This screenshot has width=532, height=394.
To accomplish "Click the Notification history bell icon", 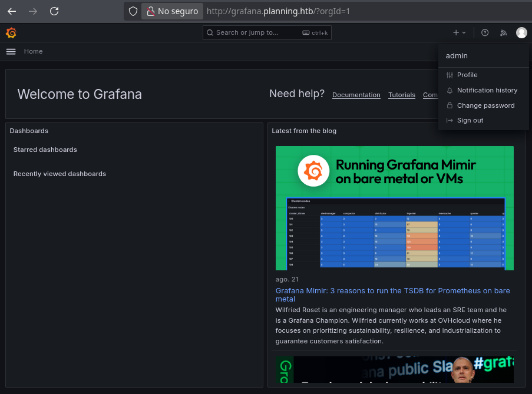I will click(450, 90).
